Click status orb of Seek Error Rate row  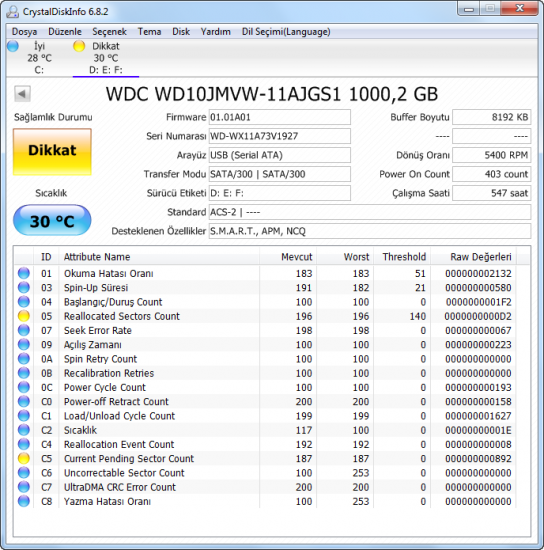click(x=24, y=330)
